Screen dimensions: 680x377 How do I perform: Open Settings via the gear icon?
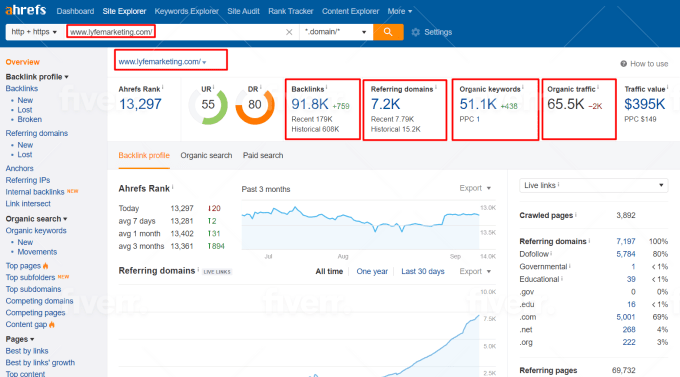pyautogui.click(x=415, y=32)
